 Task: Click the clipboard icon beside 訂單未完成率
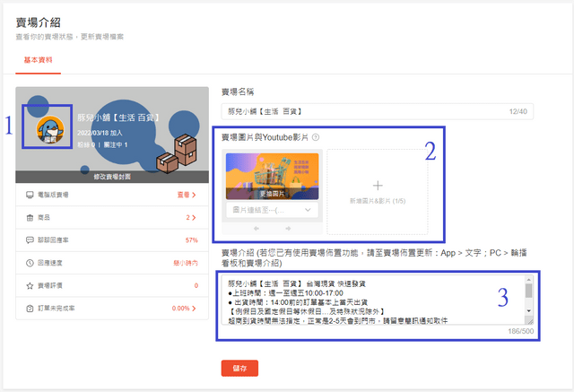(x=30, y=309)
